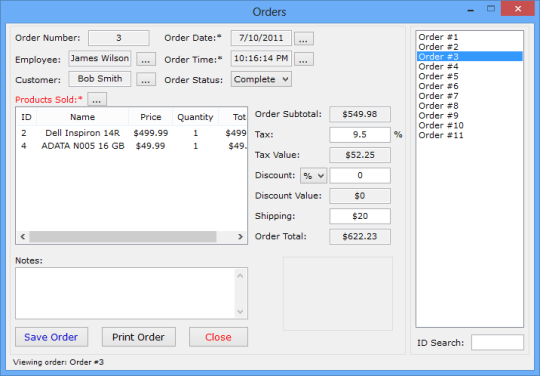Viewport: 540px width, 376px height.
Task: Choose a customer via the ellipsis button
Action: click(146, 80)
